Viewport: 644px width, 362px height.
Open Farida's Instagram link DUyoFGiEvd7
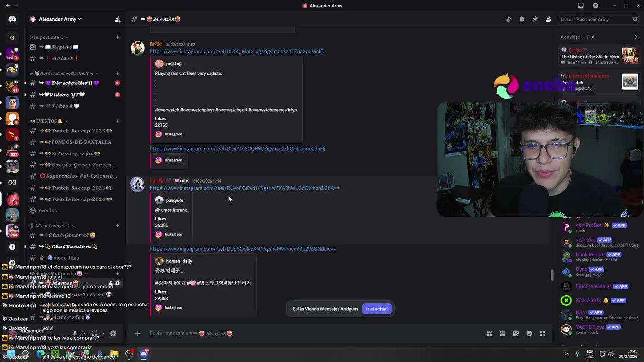[x=244, y=188]
